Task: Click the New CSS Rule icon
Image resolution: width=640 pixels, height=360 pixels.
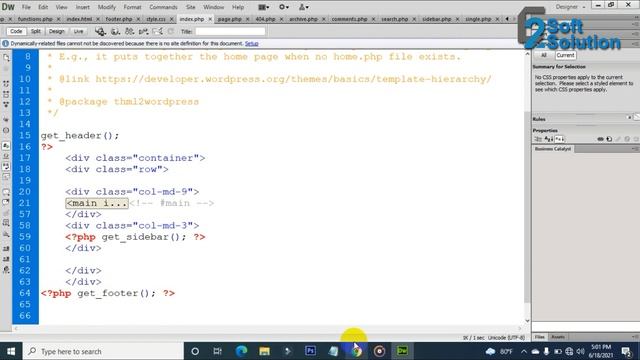Action: coord(609,139)
